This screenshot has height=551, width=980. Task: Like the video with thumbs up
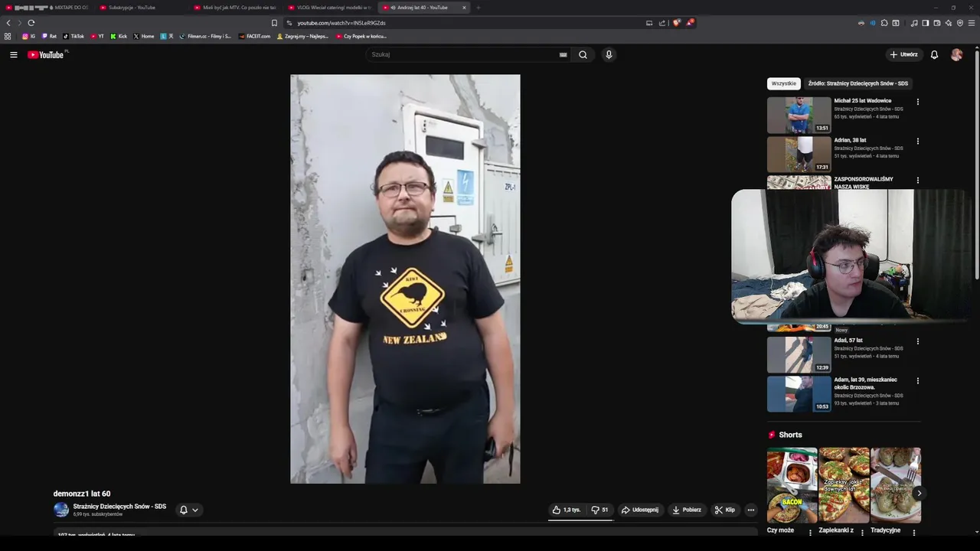click(566, 510)
